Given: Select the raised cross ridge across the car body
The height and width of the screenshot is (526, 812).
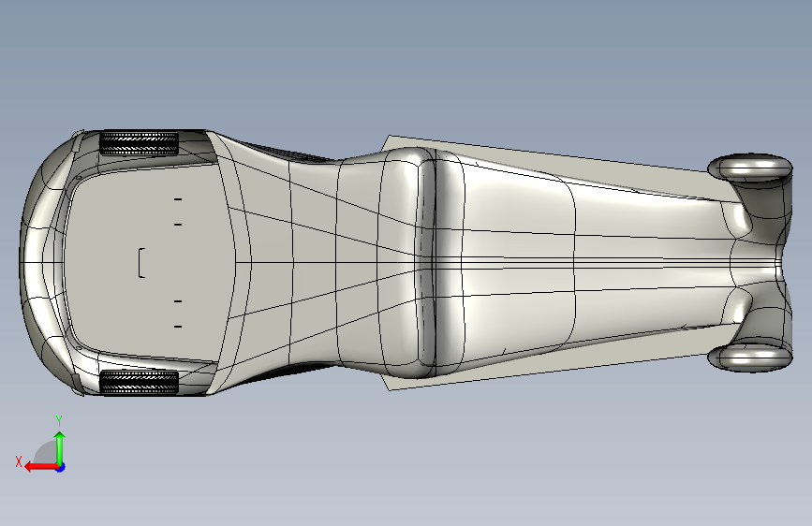Looking at the screenshot, I should click(426, 263).
